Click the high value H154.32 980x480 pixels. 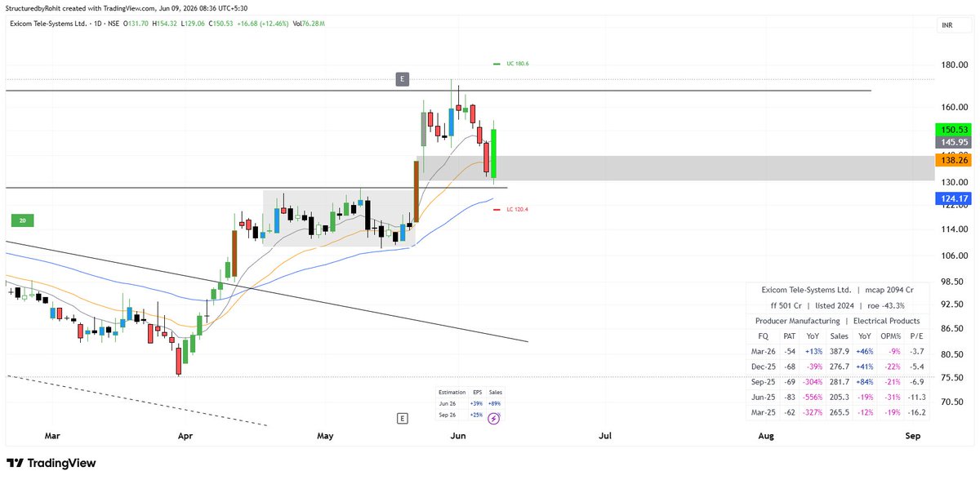pyautogui.click(x=167, y=24)
